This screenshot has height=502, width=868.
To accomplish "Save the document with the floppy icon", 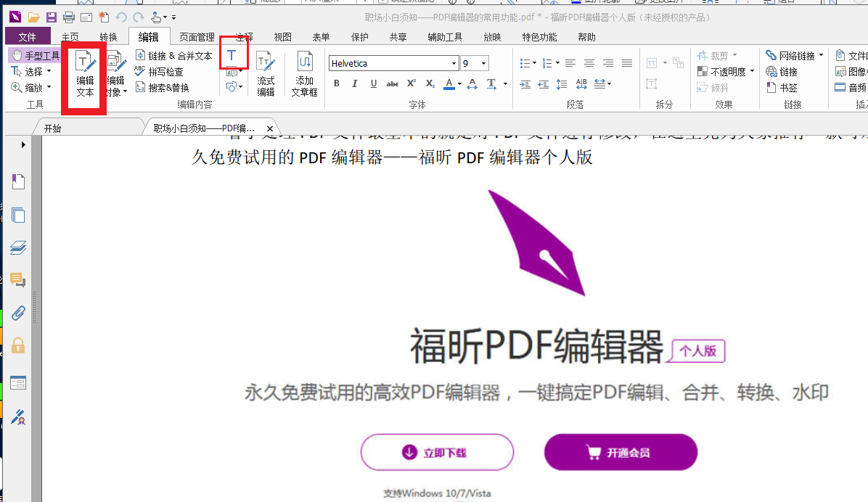I will coord(51,17).
